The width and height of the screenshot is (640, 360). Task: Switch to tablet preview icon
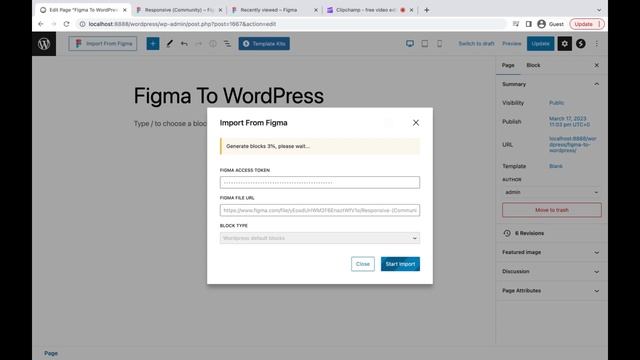(424, 44)
